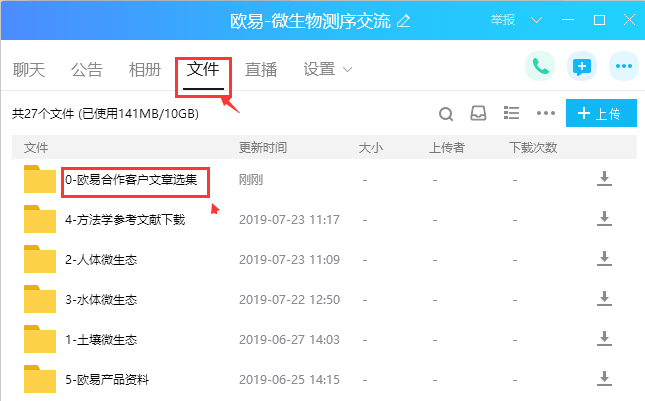Sort by 大小 column header
Viewport: 645px width, 401px height.
tap(371, 148)
